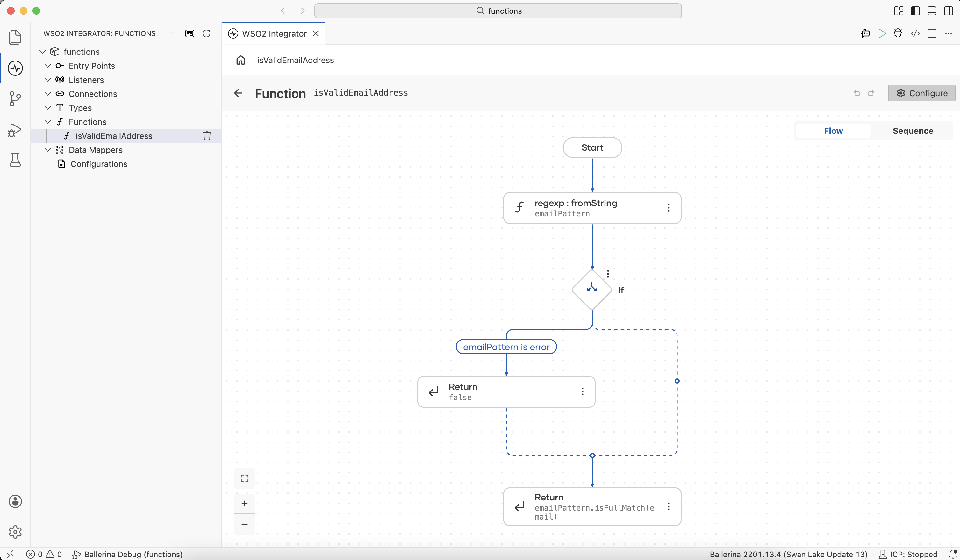Screen dimensions: 960x560
Task: Collapse the Listeners tree node
Action: pyautogui.click(x=48, y=80)
